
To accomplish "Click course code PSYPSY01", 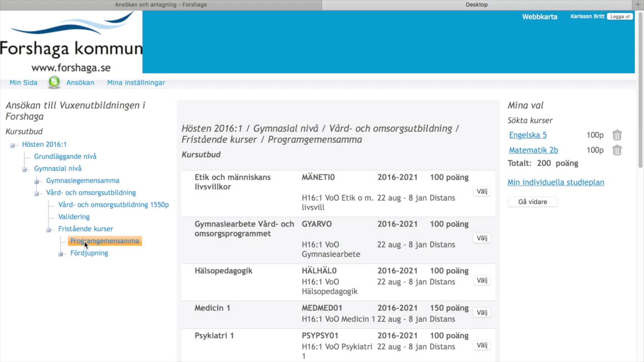I will [320, 335].
